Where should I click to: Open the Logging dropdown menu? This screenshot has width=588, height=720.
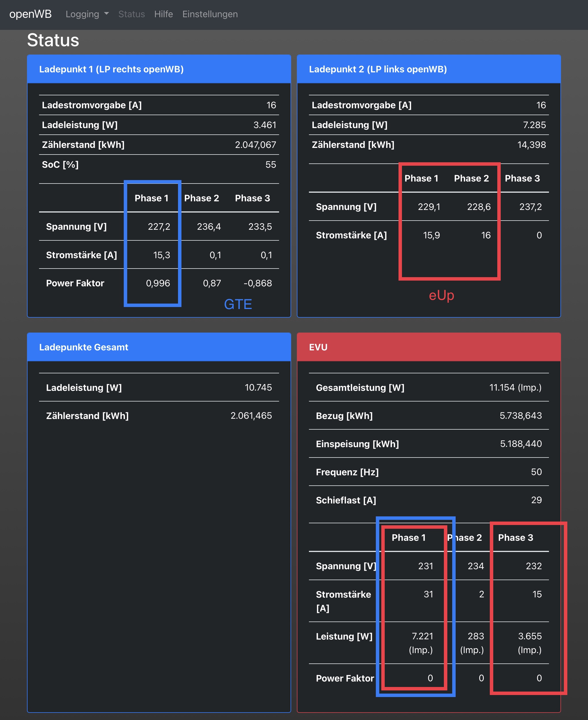pyautogui.click(x=82, y=14)
